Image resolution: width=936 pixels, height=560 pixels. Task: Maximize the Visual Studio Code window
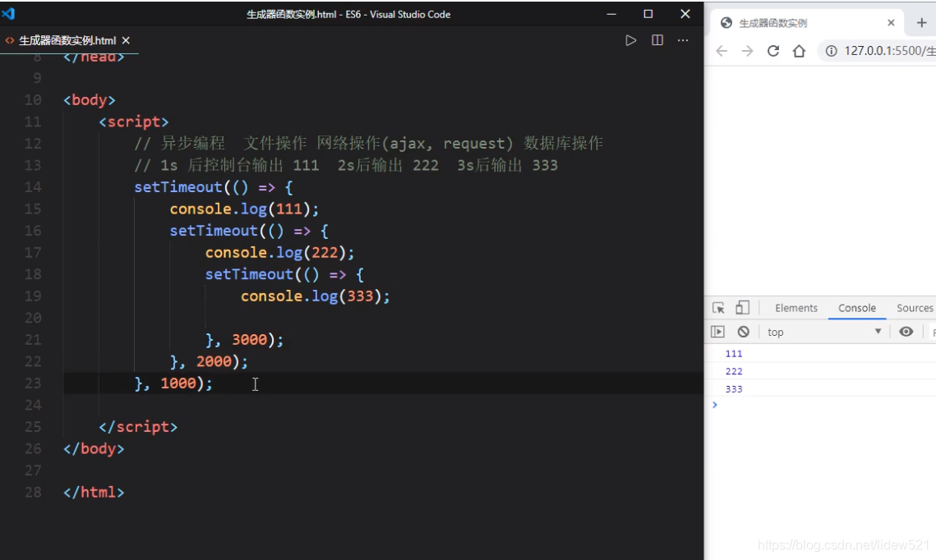(x=648, y=14)
